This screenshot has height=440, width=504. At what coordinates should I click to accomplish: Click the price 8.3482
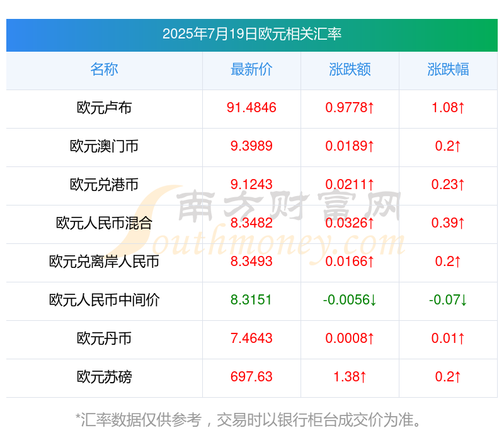point(251,223)
